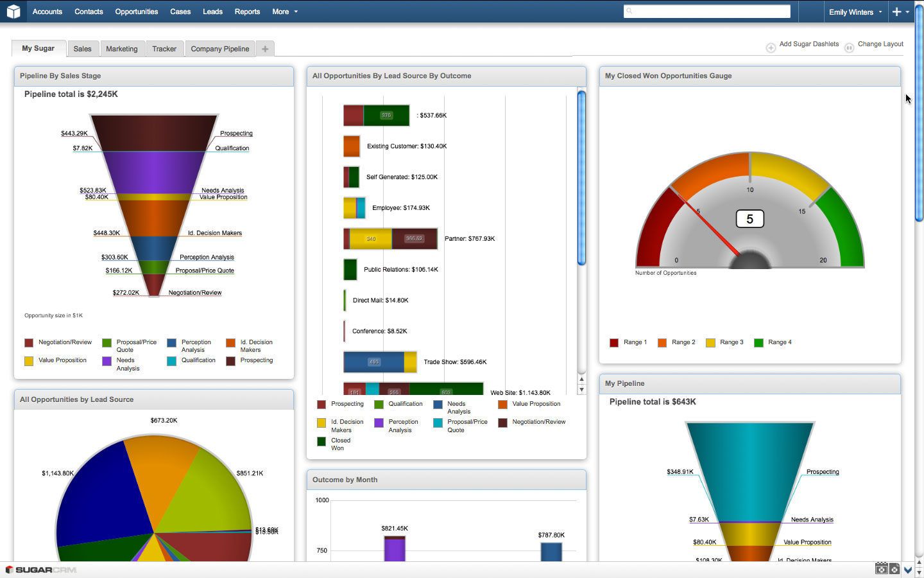Click the $1,143.80K pie chart label
Screen dimensions: 924x578
(58, 473)
